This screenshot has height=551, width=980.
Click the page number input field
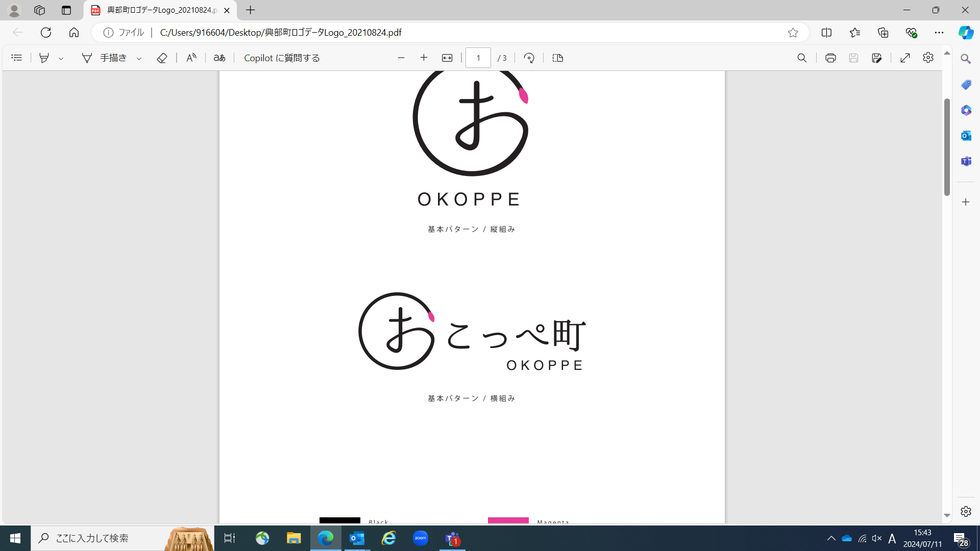[x=478, y=58]
